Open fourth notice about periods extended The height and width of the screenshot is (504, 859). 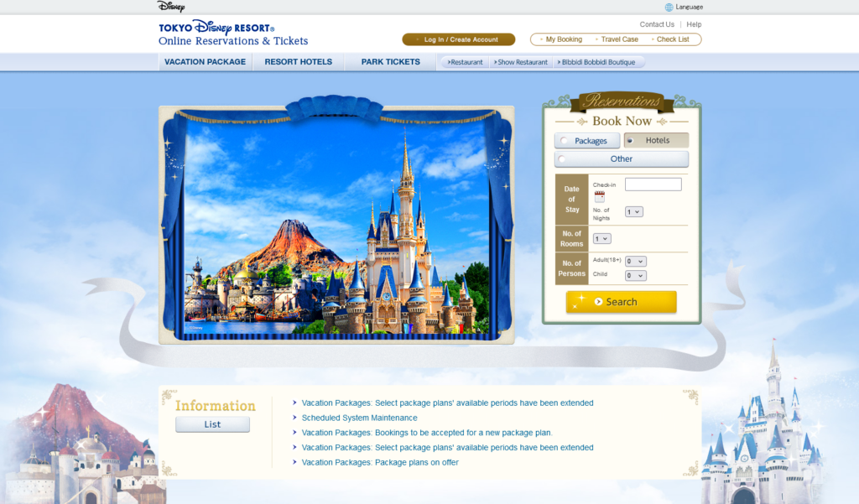point(448,448)
